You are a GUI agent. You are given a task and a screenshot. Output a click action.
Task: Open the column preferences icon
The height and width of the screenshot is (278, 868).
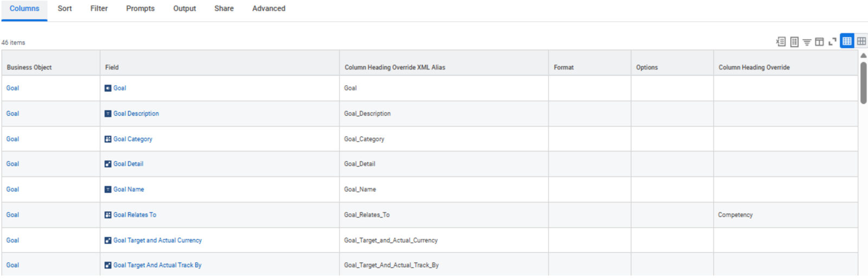click(819, 42)
